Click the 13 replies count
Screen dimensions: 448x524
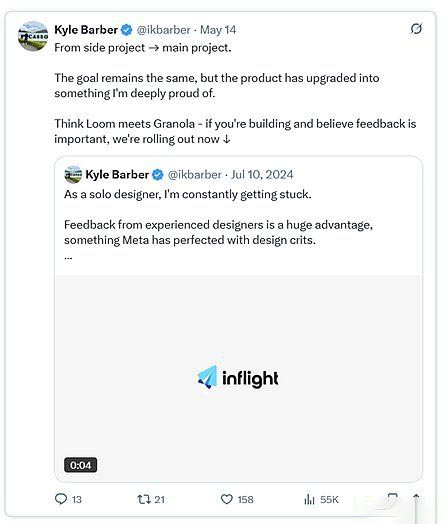coord(77,500)
